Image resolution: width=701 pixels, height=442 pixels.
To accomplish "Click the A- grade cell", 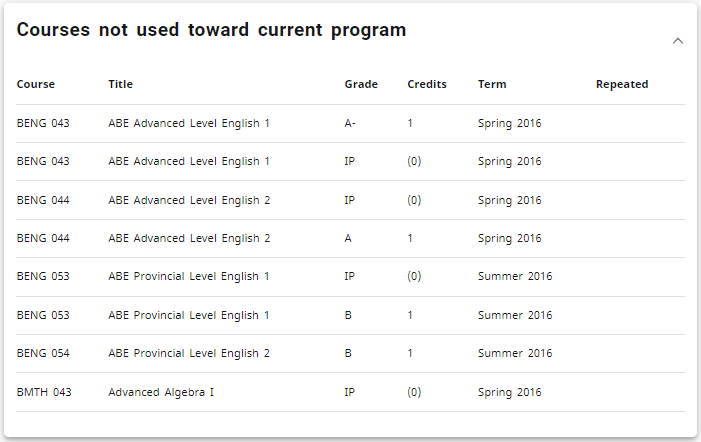I will tap(350, 123).
